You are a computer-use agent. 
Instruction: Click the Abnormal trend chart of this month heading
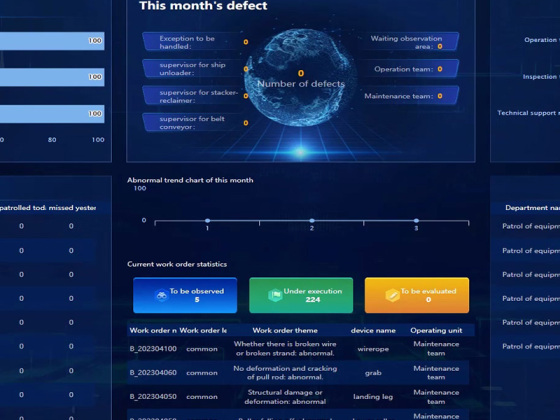pyautogui.click(x=190, y=180)
